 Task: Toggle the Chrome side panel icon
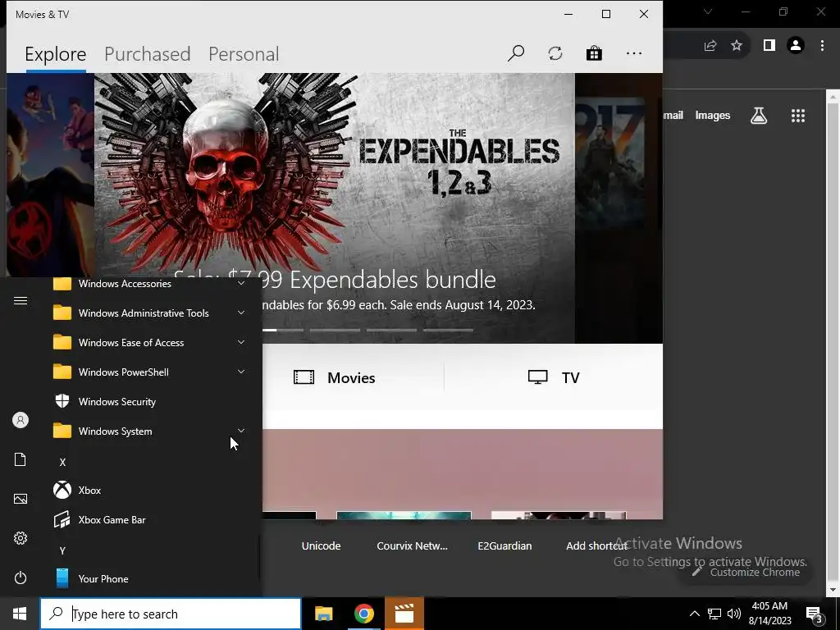point(769,46)
